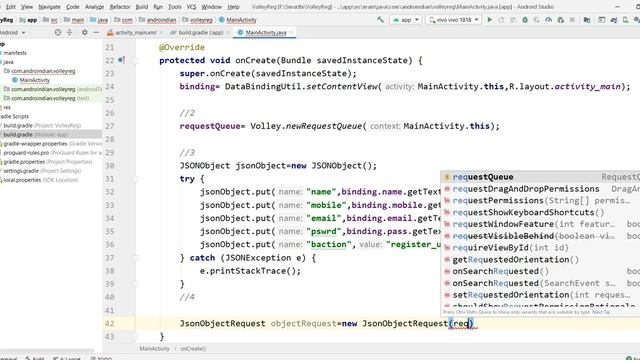The image size is (640, 360).
Task: Open the View menu
Action: [27, 7]
